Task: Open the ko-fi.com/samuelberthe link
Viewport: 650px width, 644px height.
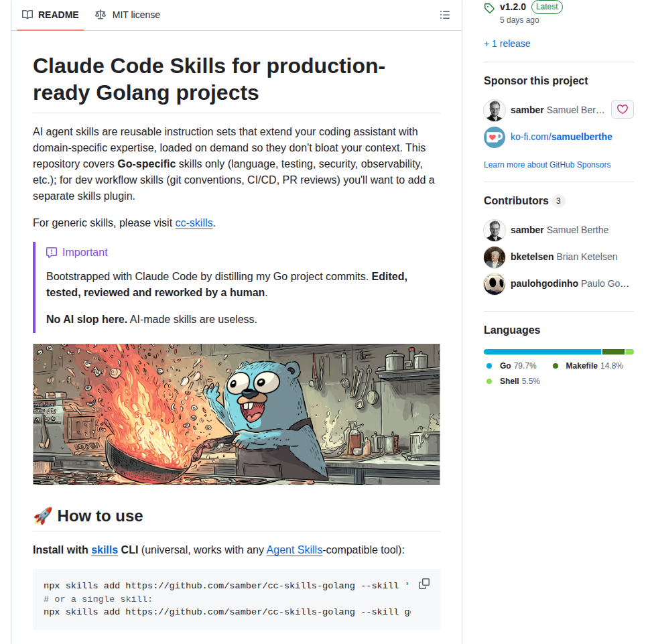Action: (x=562, y=137)
